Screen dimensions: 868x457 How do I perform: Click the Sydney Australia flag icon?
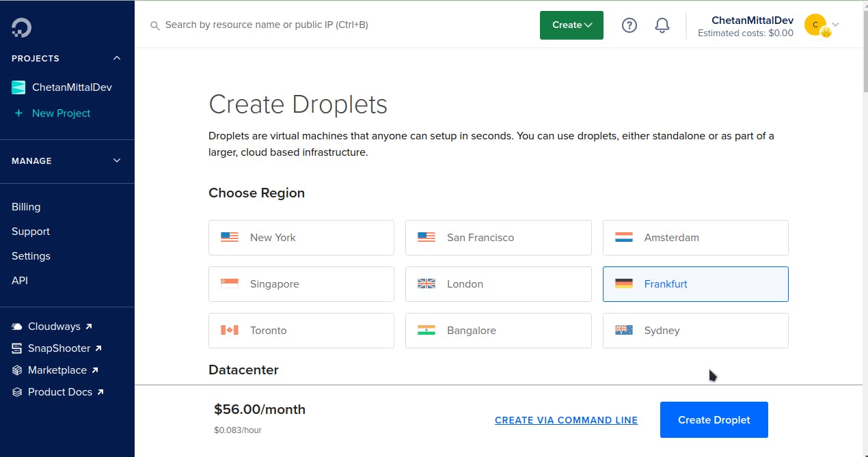click(x=623, y=331)
